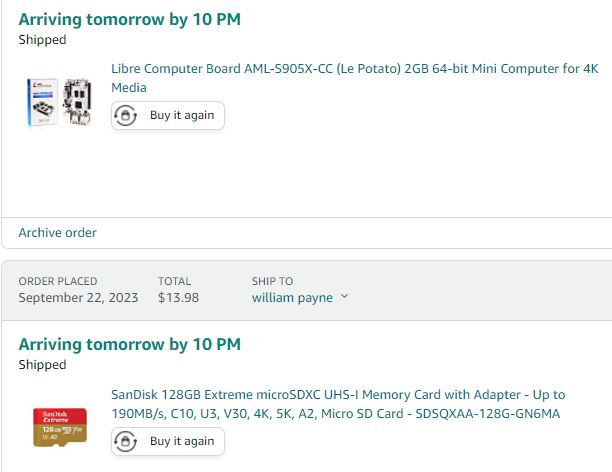Expand the chevron next to william payne
This screenshot has width=612, height=472.
point(344,296)
